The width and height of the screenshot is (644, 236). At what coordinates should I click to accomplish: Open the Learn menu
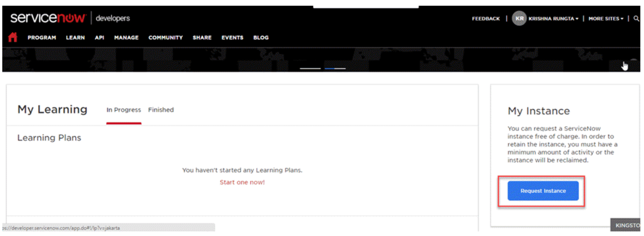pyautogui.click(x=75, y=38)
